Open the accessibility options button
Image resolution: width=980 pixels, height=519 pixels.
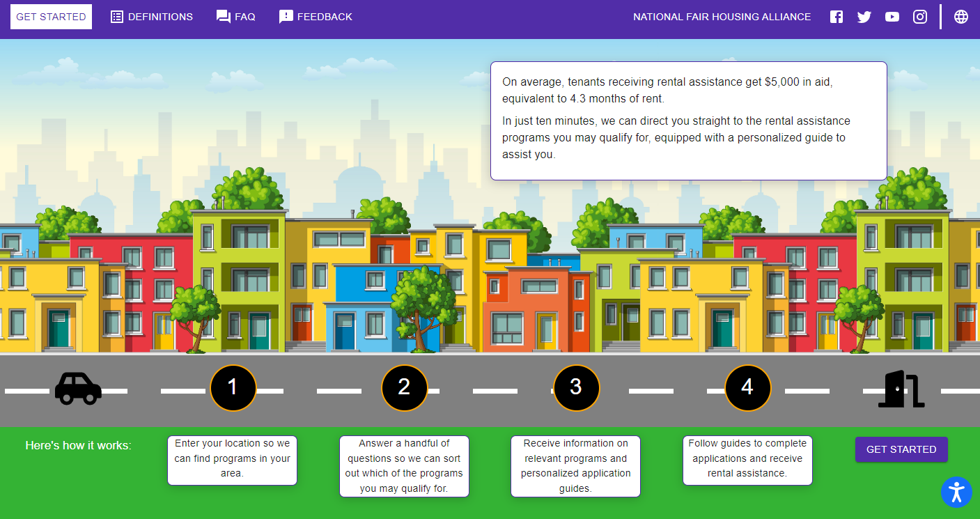tap(956, 492)
